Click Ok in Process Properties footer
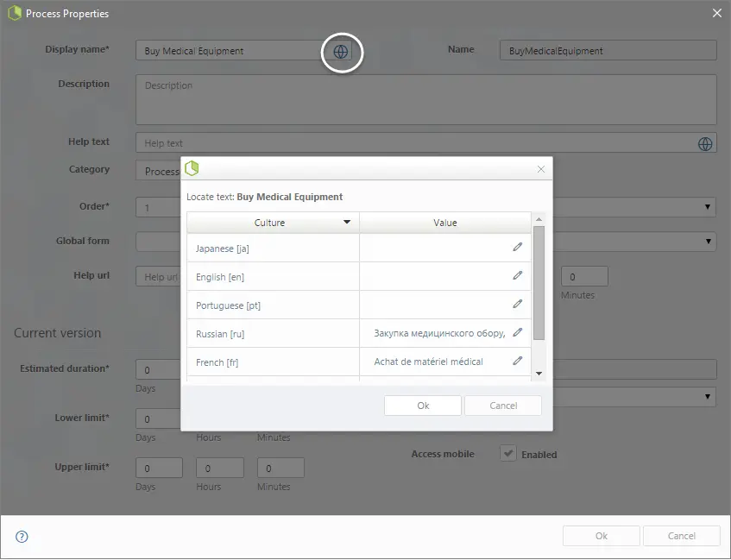This screenshot has width=731, height=560. (602, 536)
